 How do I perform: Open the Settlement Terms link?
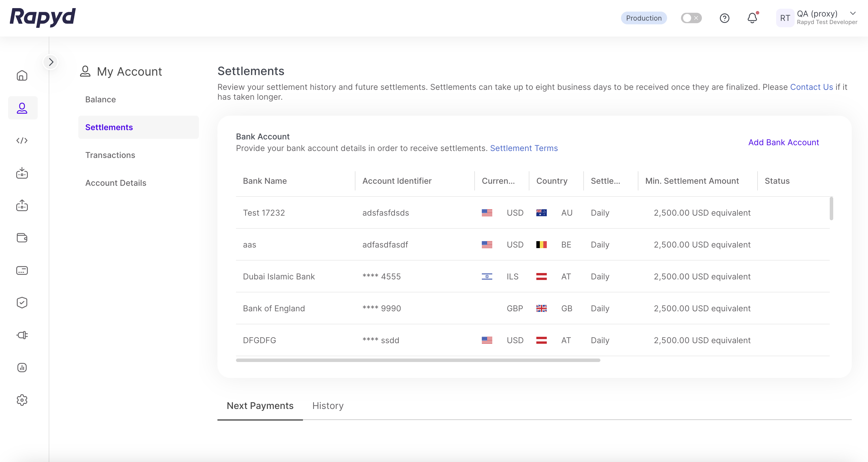(x=524, y=148)
